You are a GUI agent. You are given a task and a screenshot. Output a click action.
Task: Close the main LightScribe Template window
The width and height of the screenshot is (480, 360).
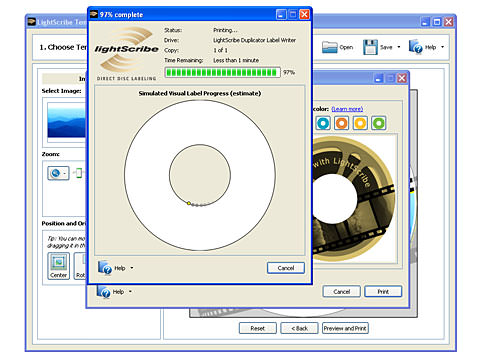coord(449,22)
